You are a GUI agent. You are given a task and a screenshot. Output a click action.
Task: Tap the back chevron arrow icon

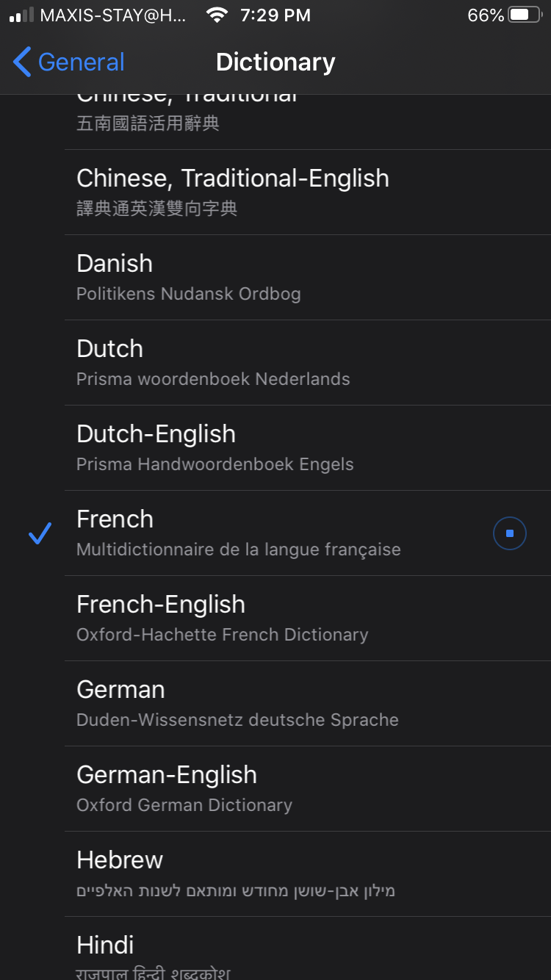point(22,62)
